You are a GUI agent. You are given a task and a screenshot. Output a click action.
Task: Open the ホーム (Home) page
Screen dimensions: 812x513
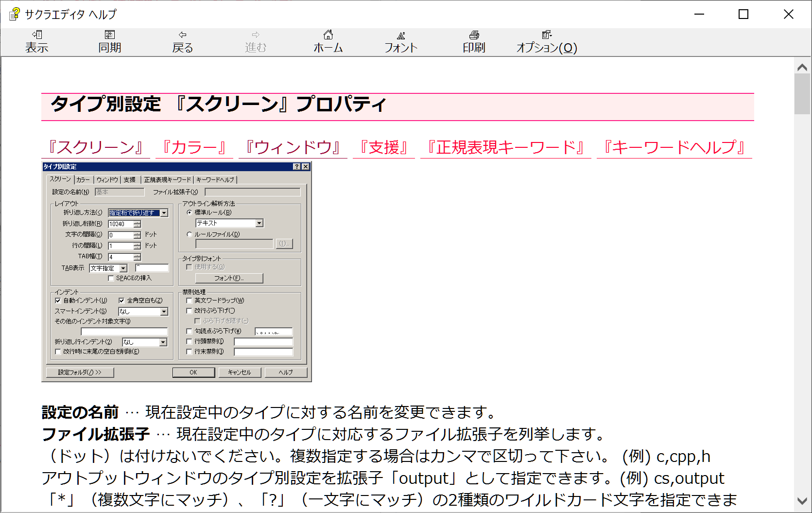pos(328,42)
